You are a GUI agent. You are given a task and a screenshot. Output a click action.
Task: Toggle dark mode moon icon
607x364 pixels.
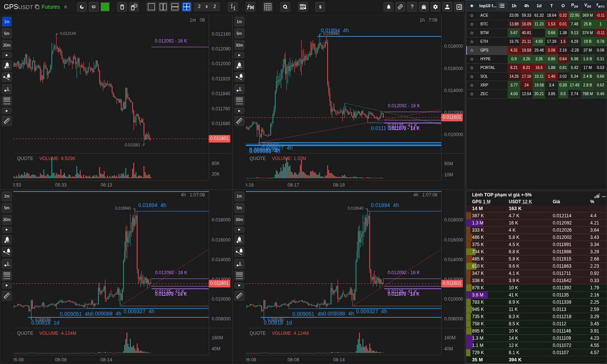click(82, 7)
